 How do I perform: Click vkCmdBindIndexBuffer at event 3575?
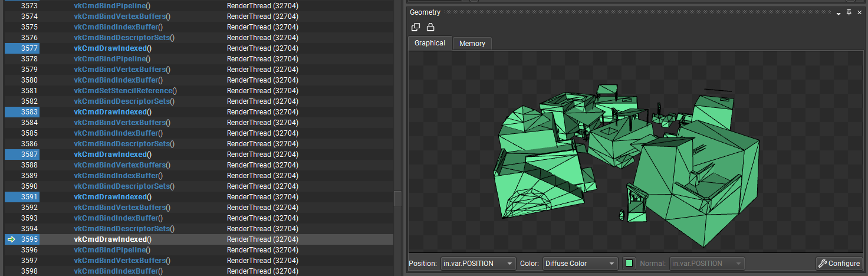coord(118,27)
